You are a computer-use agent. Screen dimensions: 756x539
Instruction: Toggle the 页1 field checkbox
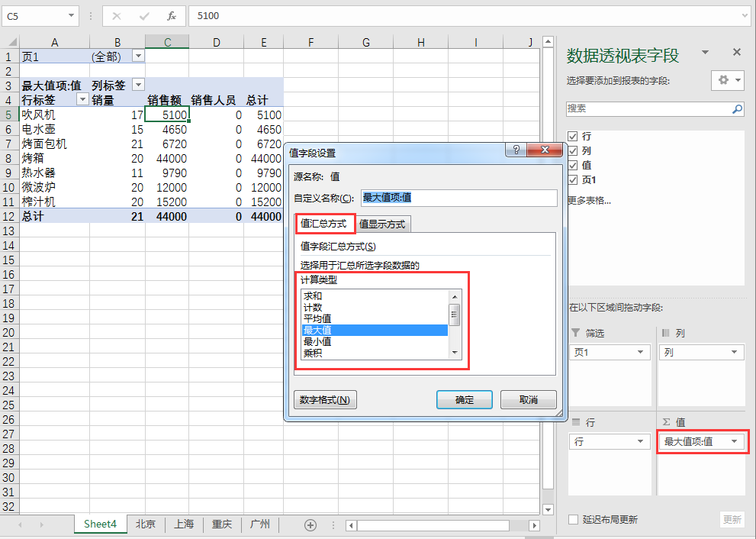coord(573,179)
